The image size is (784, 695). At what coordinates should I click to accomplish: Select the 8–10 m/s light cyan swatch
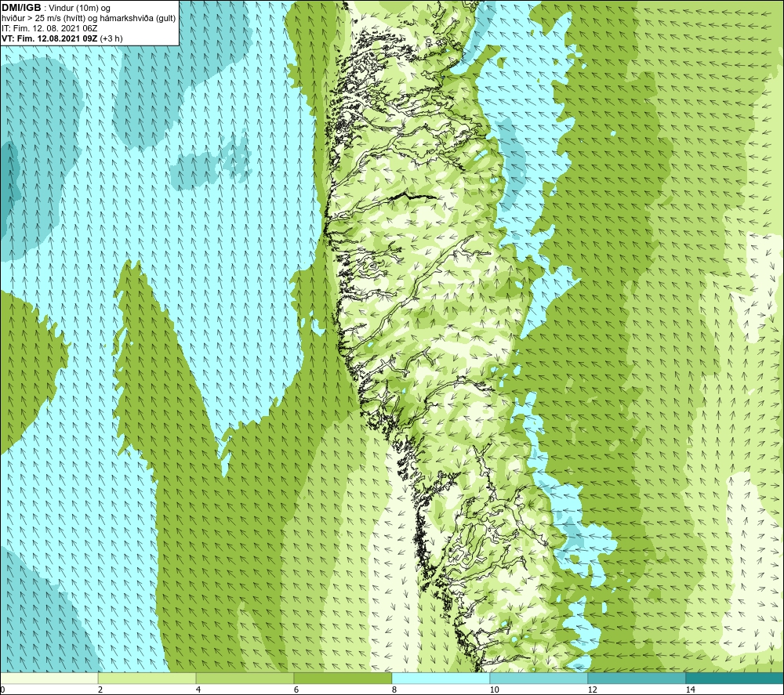(441, 678)
